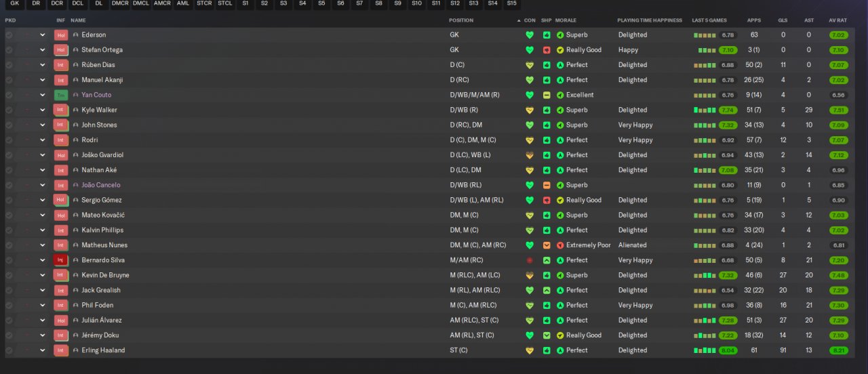
Task: Click Matheus Nunes's 'Alienated' playing time happiness
Action: point(632,245)
